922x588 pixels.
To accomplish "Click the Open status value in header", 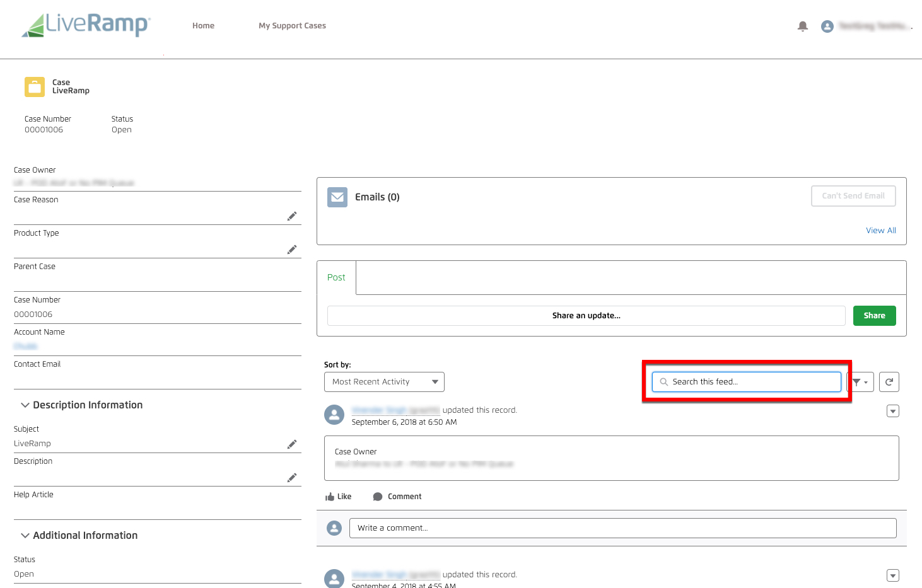I will [x=122, y=130].
